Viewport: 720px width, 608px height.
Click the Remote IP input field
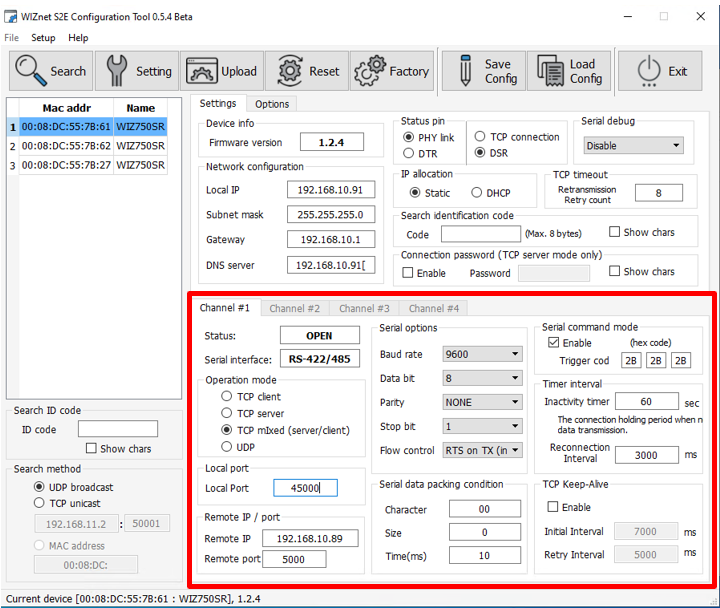(x=310, y=538)
